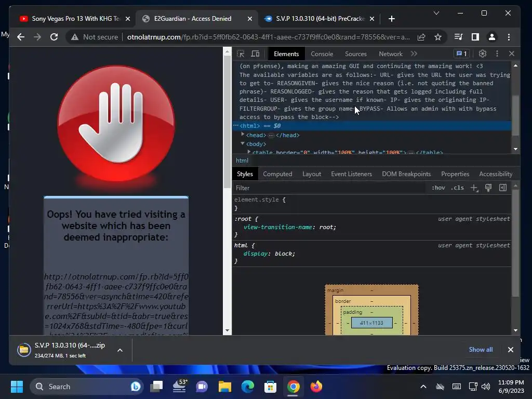Select the Elements tab
This screenshot has width=532, height=399.
coord(286,54)
